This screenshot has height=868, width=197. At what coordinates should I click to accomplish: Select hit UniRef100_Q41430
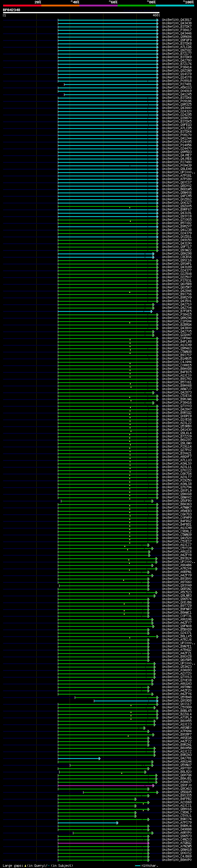[x=176, y=430]
